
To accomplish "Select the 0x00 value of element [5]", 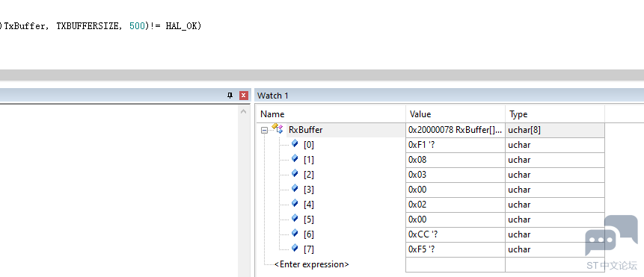I will (x=456, y=220).
